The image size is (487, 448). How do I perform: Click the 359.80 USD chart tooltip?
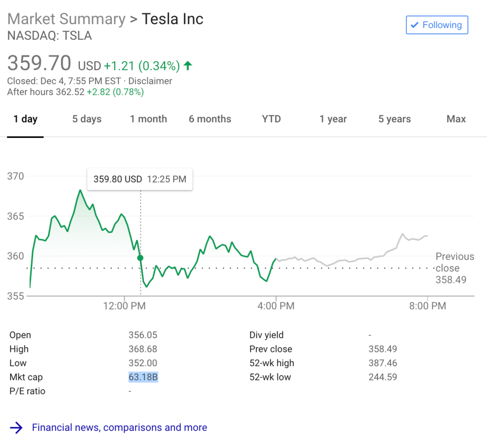[140, 179]
